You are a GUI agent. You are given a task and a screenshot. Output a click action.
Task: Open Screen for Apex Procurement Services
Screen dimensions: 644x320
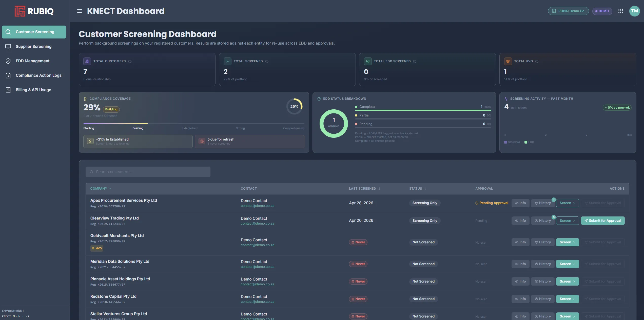click(567, 203)
